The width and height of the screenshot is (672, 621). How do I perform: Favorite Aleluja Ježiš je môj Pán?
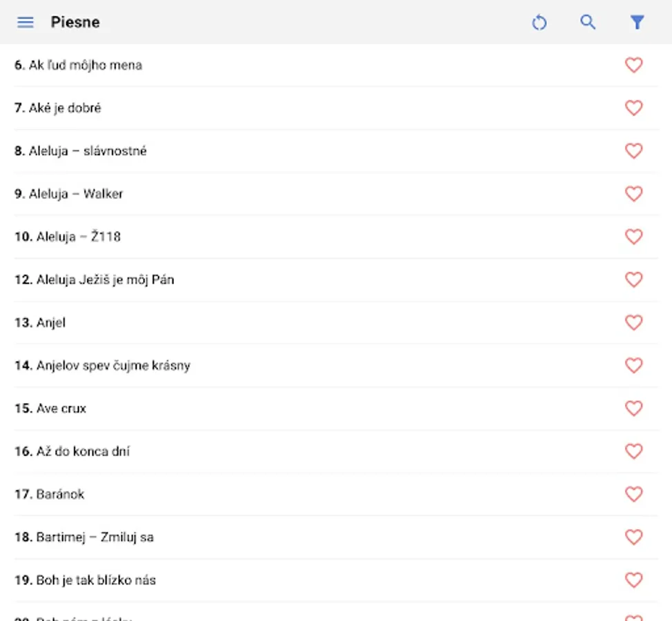point(633,279)
